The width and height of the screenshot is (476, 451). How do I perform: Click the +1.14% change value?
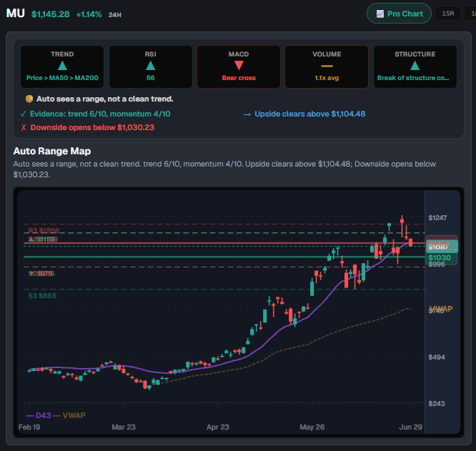coord(89,14)
